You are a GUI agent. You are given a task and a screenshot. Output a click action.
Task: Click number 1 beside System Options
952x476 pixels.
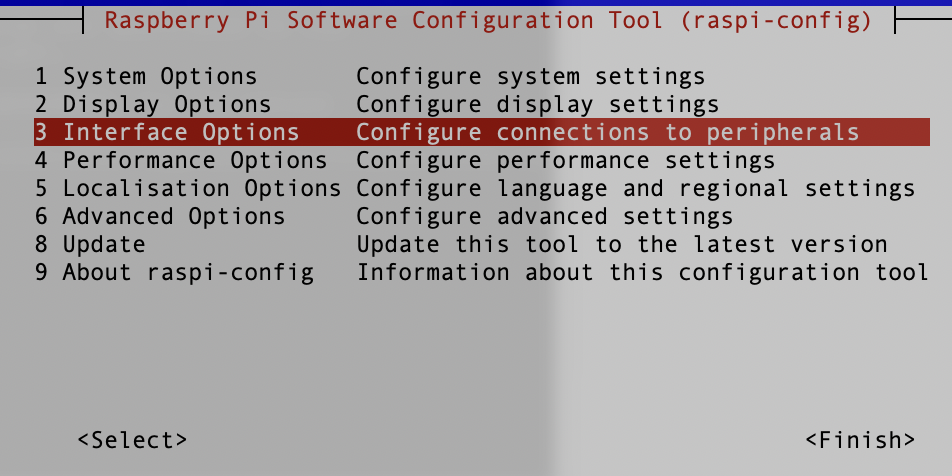pyautogui.click(x=41, y=76)
